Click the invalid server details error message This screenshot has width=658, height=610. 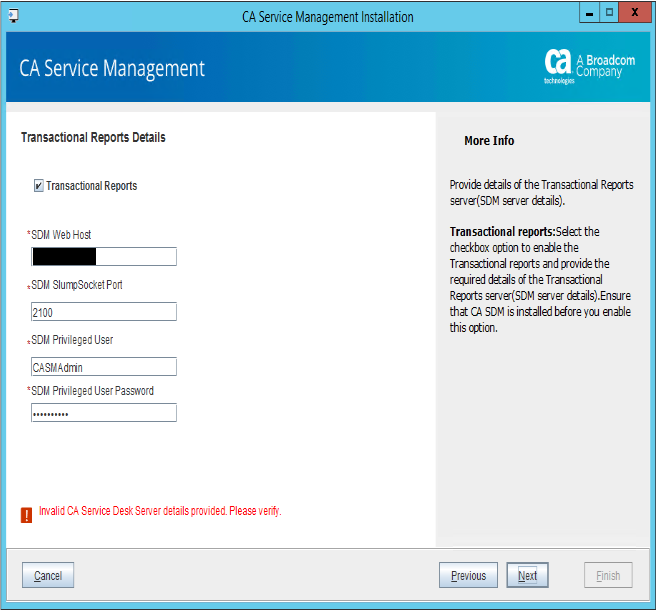tap(160, 511)
